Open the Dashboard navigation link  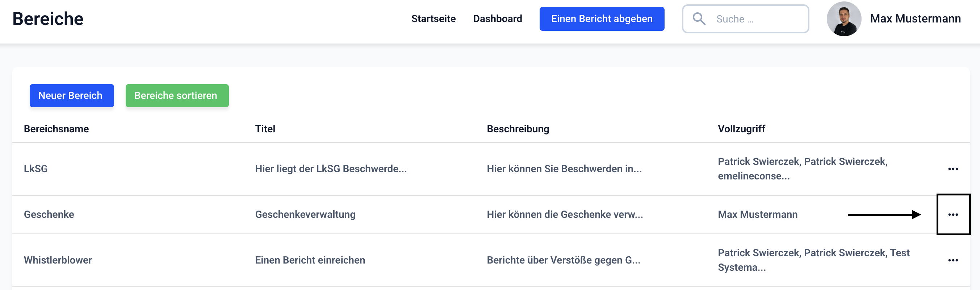pos(497,18)
